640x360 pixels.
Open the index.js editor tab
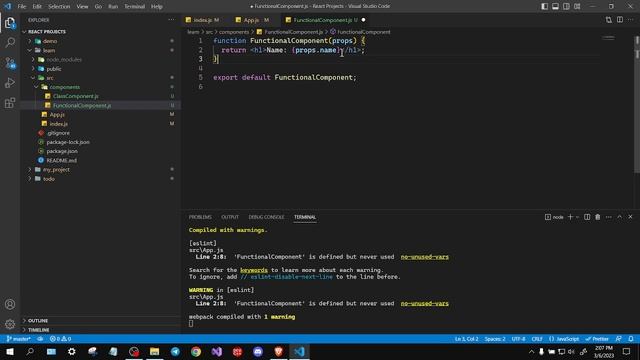(203, 20)
